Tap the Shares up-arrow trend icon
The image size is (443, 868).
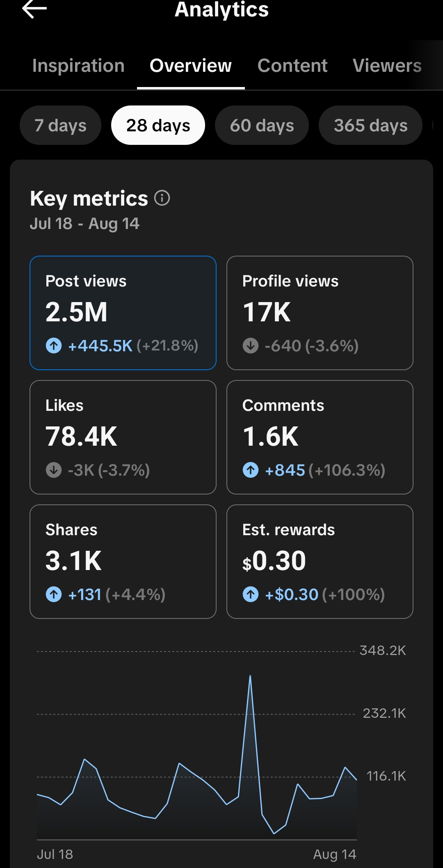pos(54,594)
